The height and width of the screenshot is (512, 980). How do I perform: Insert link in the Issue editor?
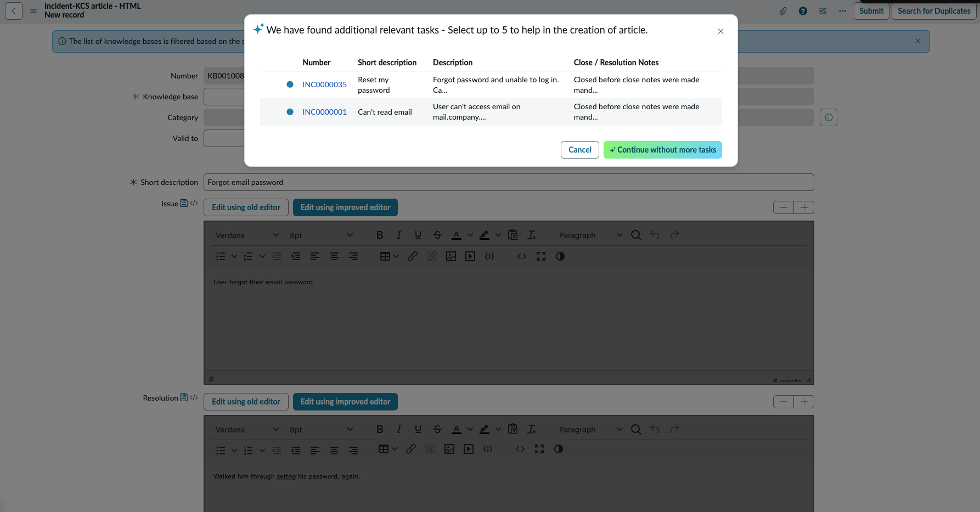coord(413,256)
